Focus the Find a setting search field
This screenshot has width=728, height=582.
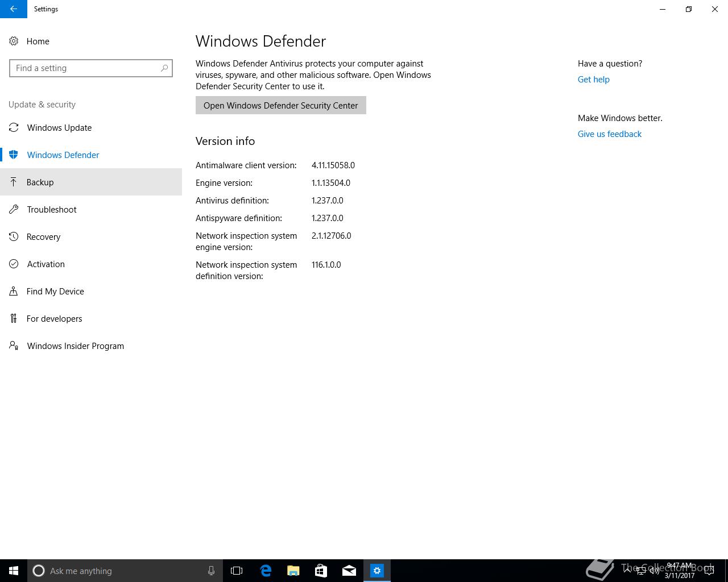click(91, 68)
